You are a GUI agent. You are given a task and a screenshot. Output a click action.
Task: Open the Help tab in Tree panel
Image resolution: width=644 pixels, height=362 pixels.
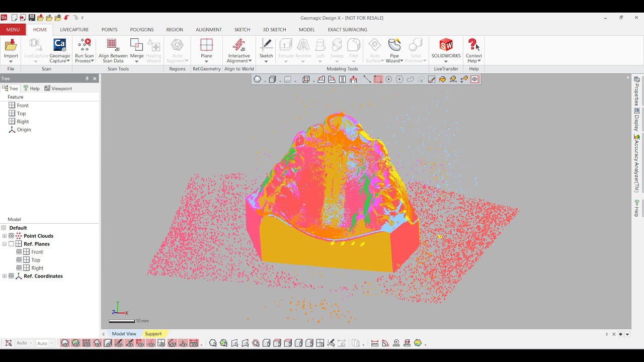[x=31, y=88]
